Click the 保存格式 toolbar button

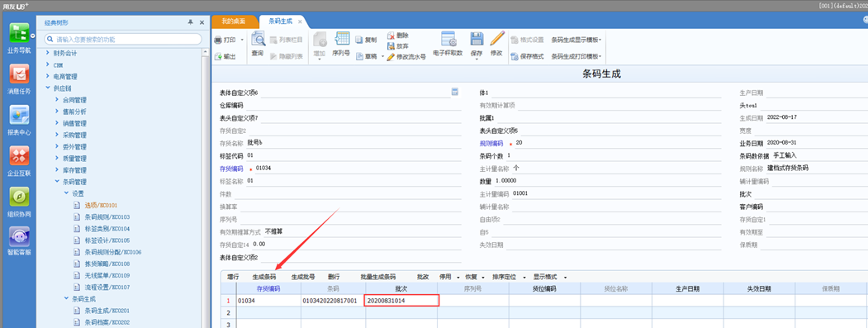click(x=527, y=56)
